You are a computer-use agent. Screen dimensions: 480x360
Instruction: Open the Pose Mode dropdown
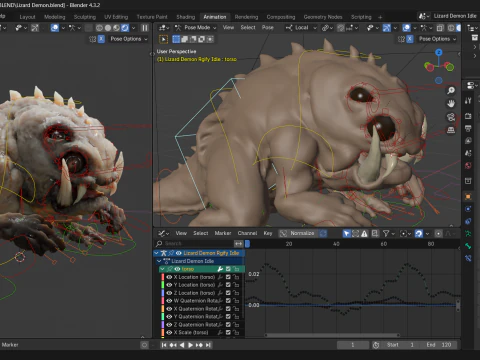(x=196, y=28)
